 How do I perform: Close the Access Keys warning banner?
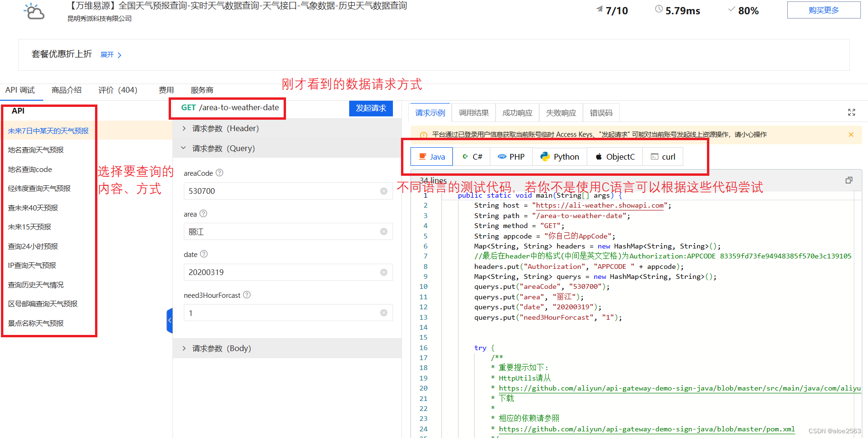[851, 134]
